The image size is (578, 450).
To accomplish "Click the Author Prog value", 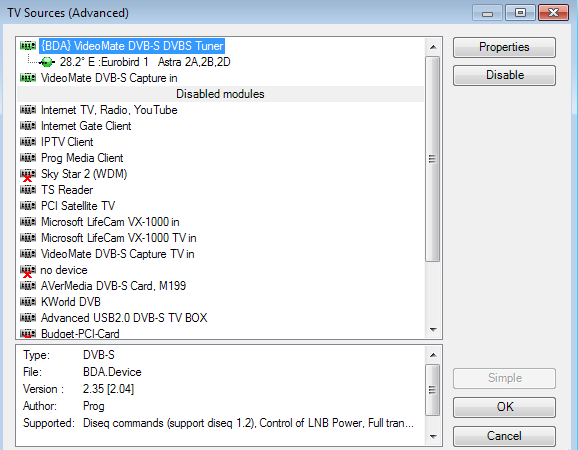I will [x=94, y=406].
